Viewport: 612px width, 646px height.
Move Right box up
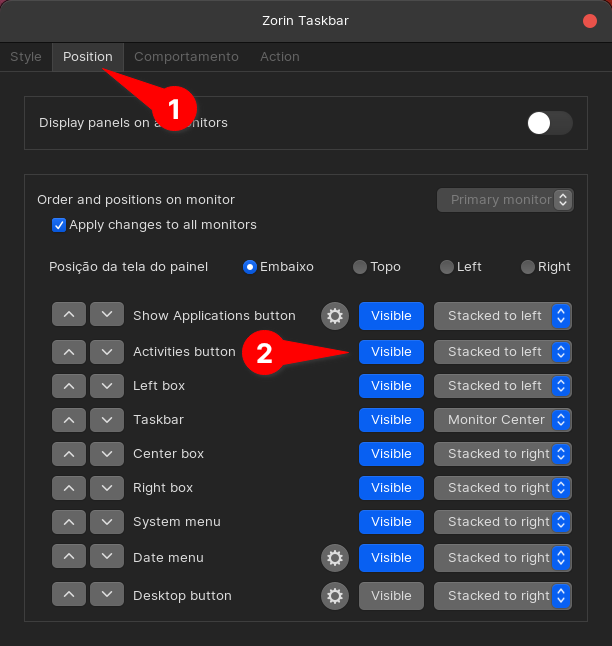coord(69,488)
